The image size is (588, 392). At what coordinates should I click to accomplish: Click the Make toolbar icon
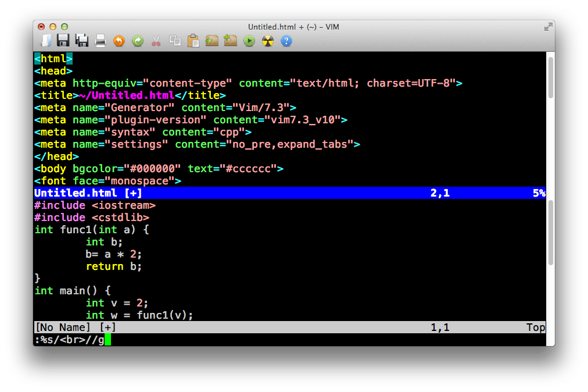pos(268,41)
